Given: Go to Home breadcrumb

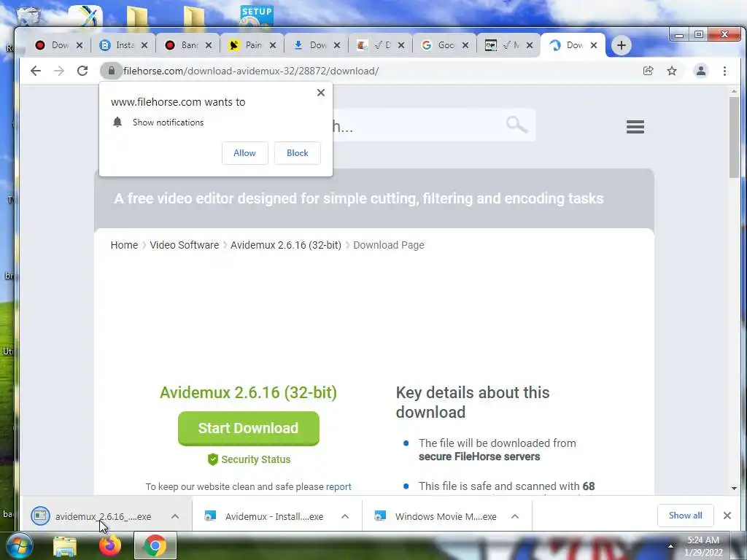Looking at the screenshot, I should tap(124, 245).
